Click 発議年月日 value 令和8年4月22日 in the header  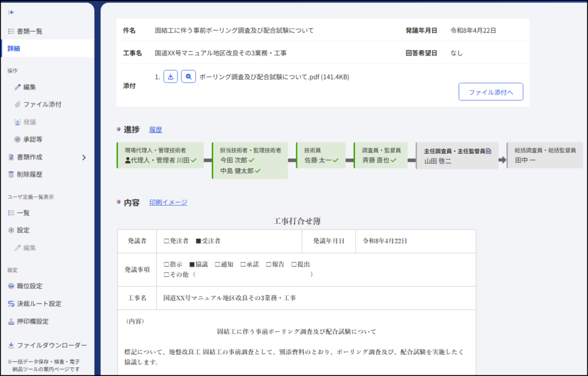click(x=473, y=30)
